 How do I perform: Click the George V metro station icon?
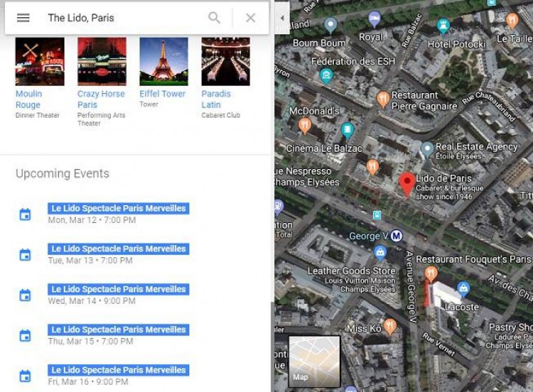[396, 236]
